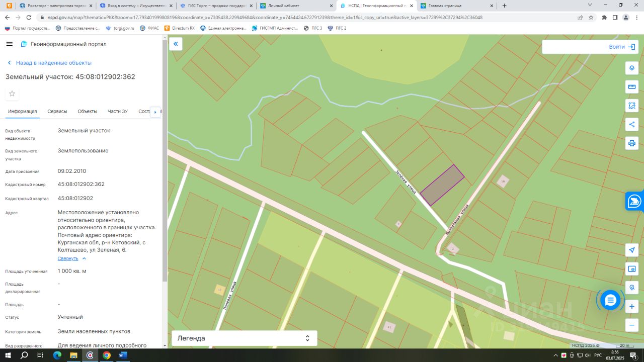This screenshot has height=362, width=644.
Task: Reload the current page
Action: pyautogui.click(x=28, y=17)
